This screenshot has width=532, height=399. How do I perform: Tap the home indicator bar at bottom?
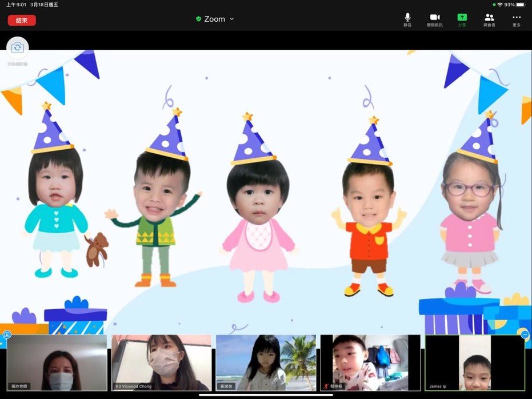pos(266,394)
